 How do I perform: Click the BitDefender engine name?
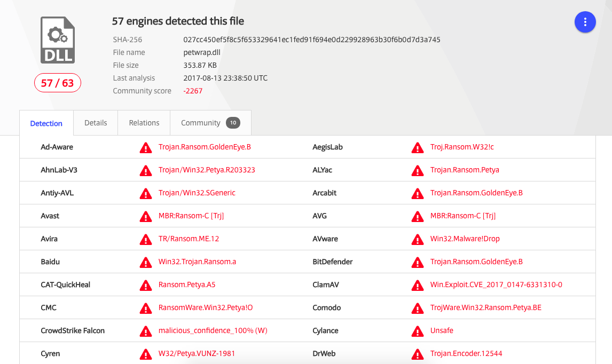coord(332,262)
